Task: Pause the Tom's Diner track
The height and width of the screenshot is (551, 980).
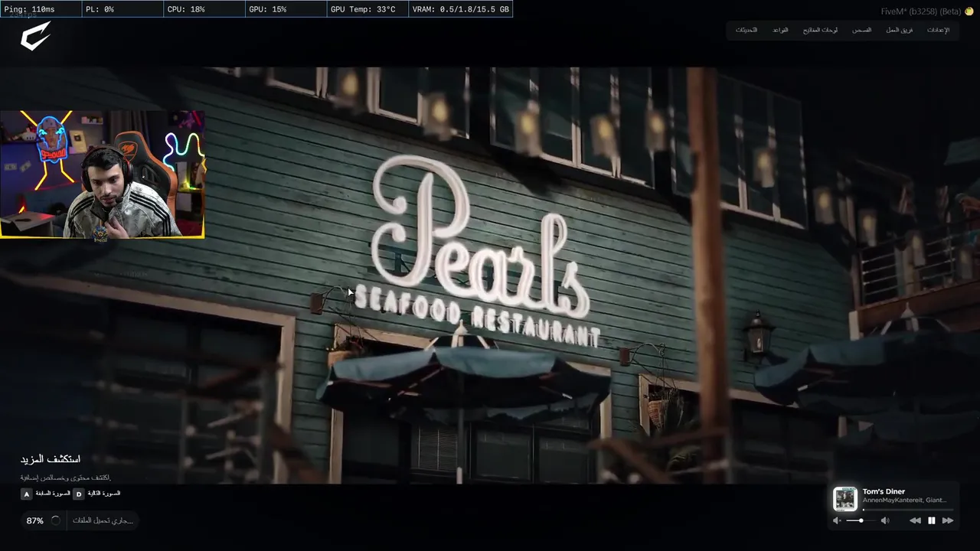Action: [932, 520]
